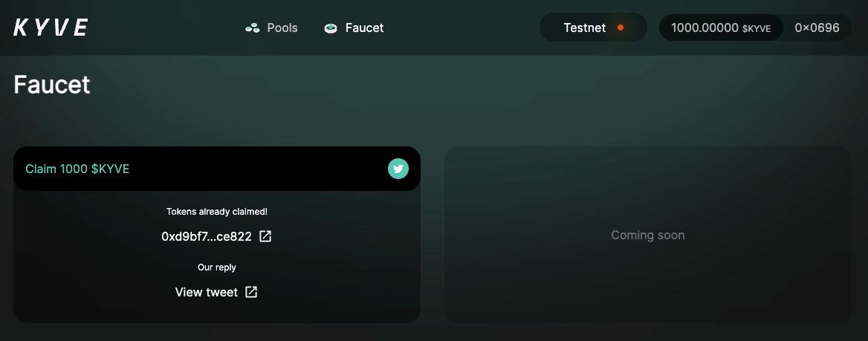Viewport: 868px width, 341px height.
Task: Click the Faucet page heading
Action: [x=52, y=85]
